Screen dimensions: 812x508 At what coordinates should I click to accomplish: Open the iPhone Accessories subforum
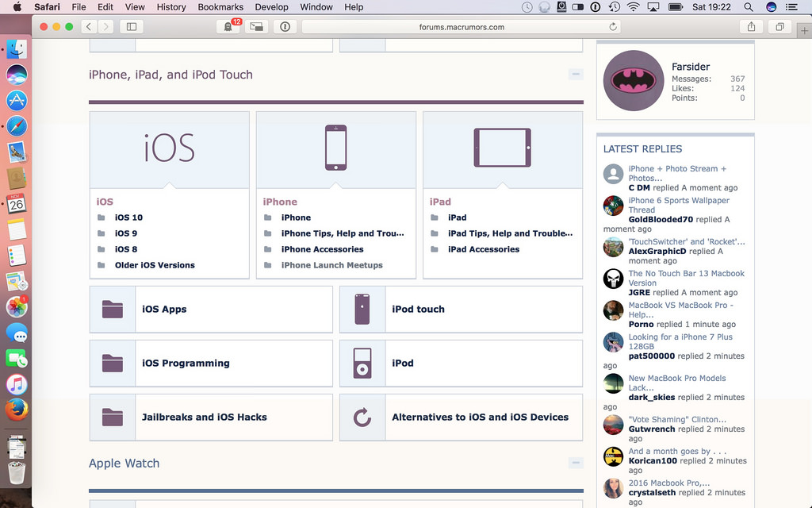[x=322, y=249]
